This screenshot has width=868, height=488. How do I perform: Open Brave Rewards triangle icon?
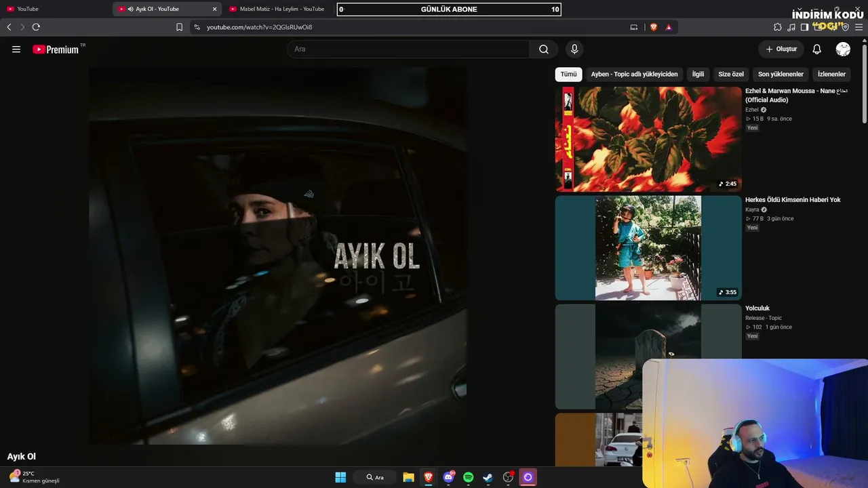669,27
